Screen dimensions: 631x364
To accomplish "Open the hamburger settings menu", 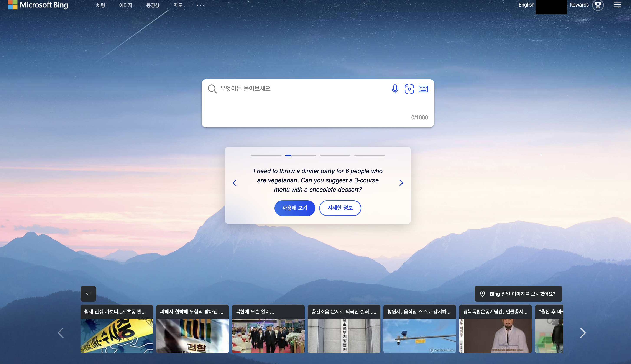I will [617, 5].
